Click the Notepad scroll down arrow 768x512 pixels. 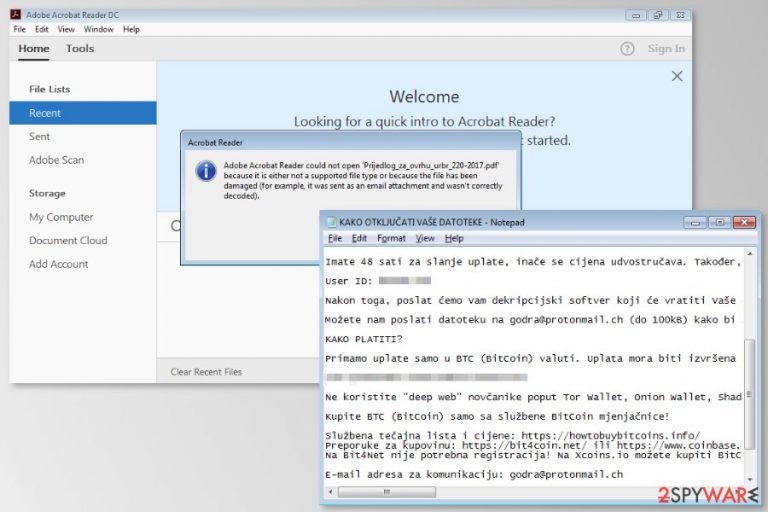point(749,479)
